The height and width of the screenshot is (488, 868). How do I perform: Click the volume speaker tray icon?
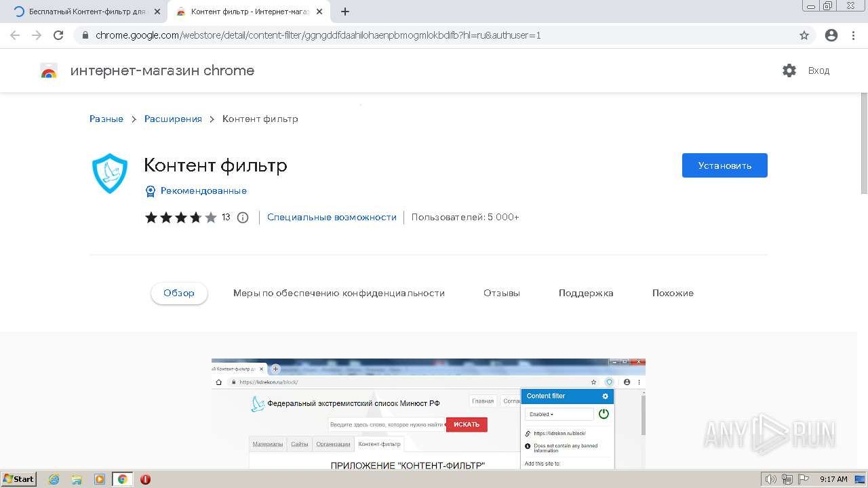771,479
